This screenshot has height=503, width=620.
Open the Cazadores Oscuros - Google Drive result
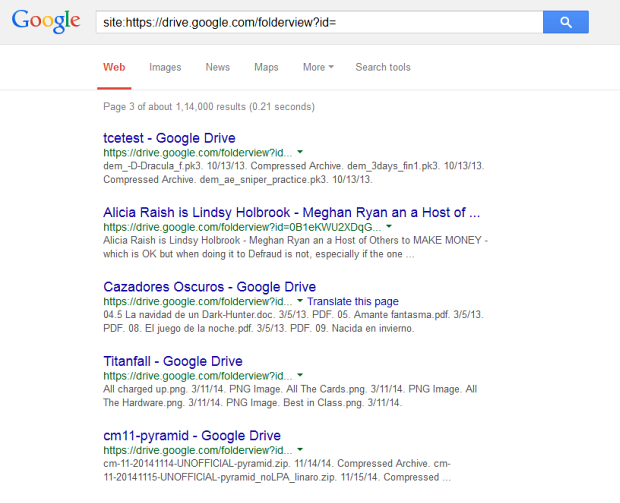click(x=210, y=287)
